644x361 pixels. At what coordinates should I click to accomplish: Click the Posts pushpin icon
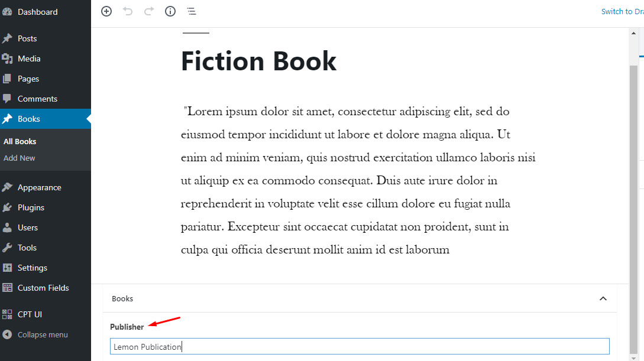pos(7,38)
